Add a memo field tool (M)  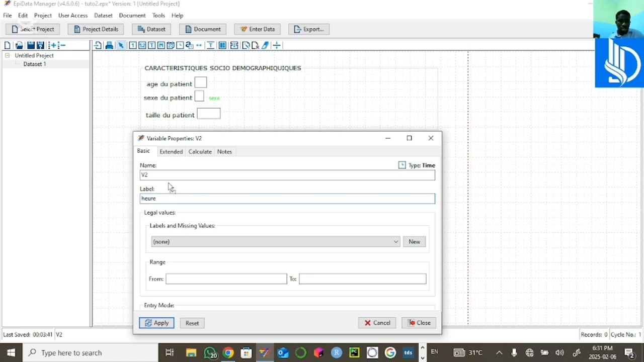(162, 45)
